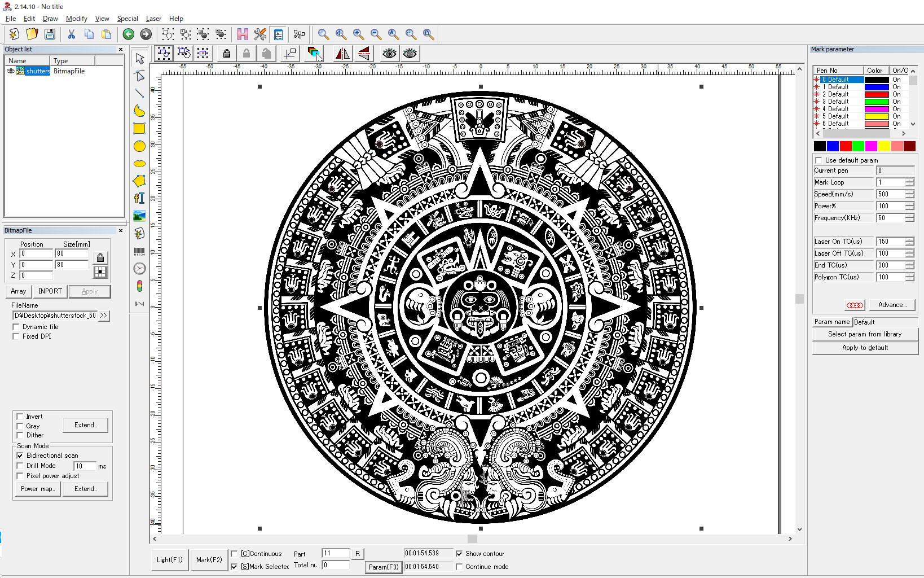This screenshot has width=924, height=578.
Task: Click the Power% spinner arrows
Action: [909, 206]
